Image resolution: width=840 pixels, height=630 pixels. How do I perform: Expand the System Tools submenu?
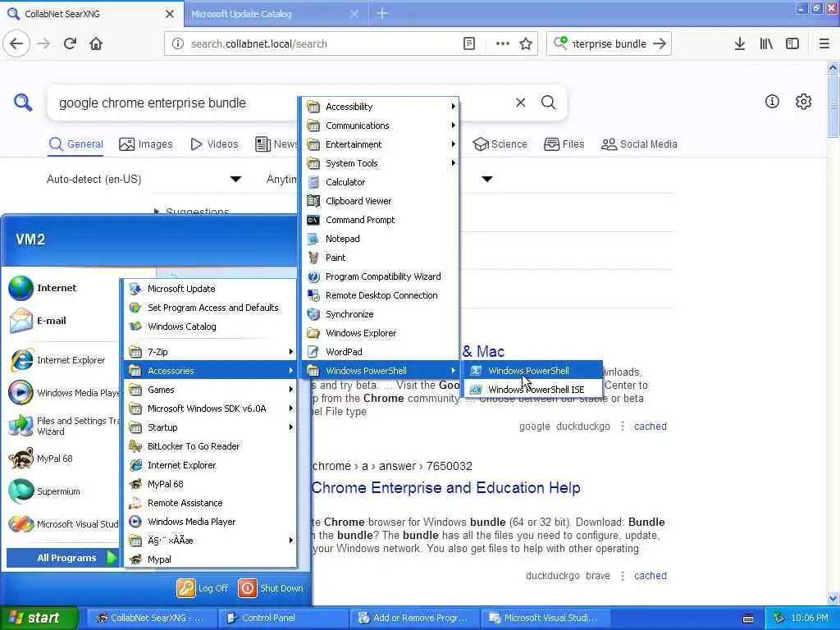click(381, 163)
